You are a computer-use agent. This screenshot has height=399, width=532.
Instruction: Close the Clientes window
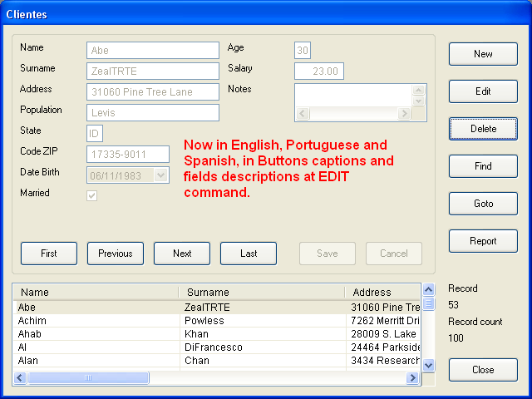483,370
